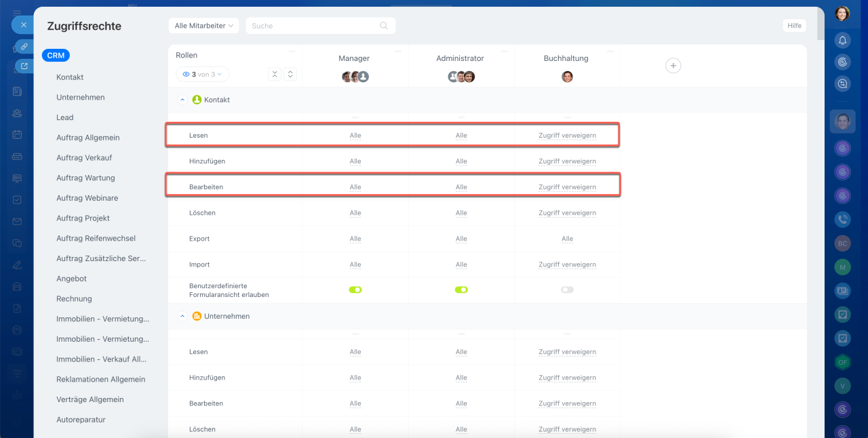The image size is (868, 438).
Task: Click the phone call icon in right sidebar
Action: (842, 219)
